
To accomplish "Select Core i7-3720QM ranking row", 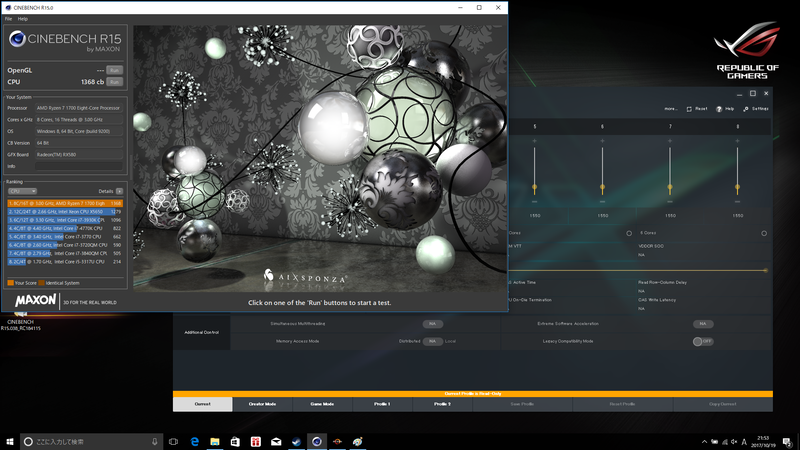I will click(x=65, y=245).
